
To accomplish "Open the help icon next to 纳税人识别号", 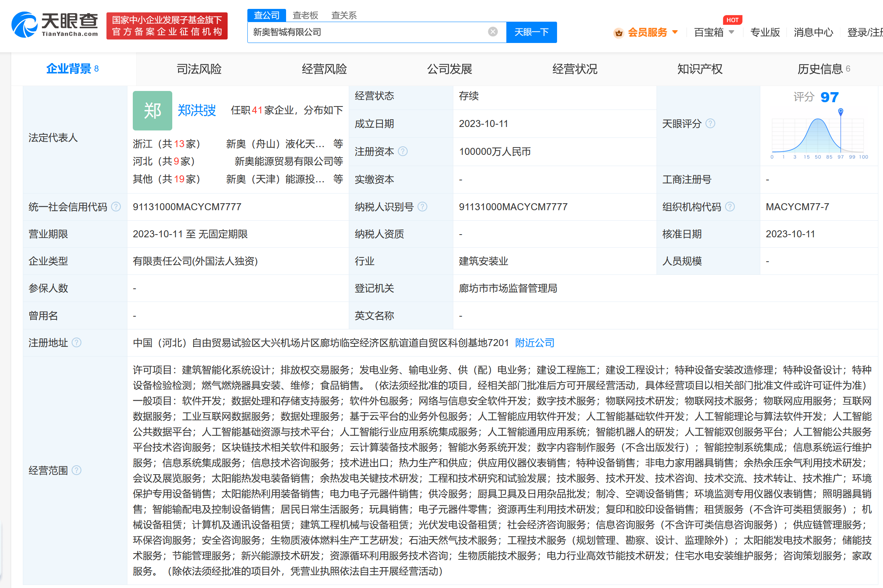I will click(x=422, y=207).
